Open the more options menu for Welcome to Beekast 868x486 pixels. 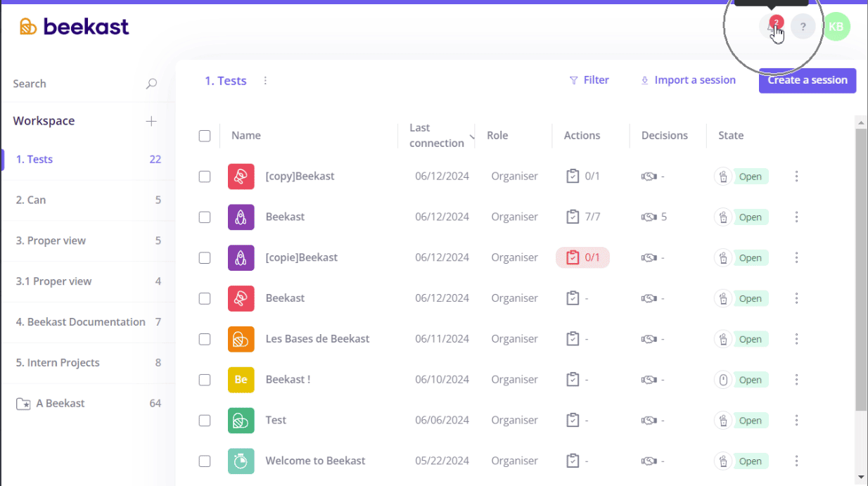tap(796, 461)
